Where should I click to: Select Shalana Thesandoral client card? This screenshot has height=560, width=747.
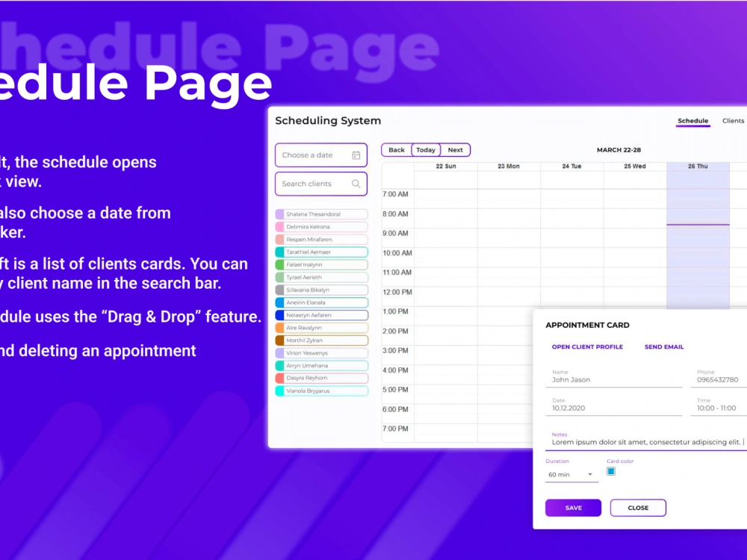pos(321,214)
